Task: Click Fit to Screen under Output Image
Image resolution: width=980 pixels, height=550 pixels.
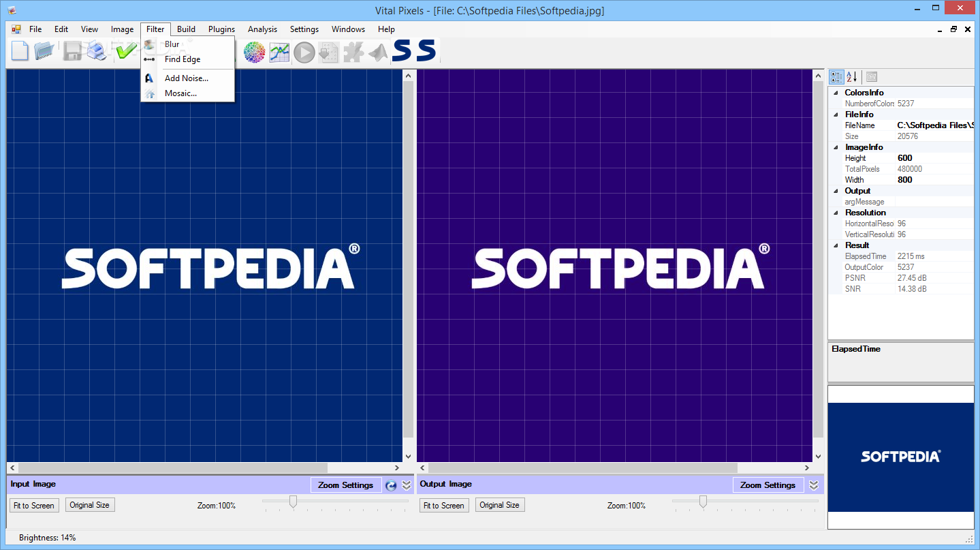Action: [x=443, y=505]
